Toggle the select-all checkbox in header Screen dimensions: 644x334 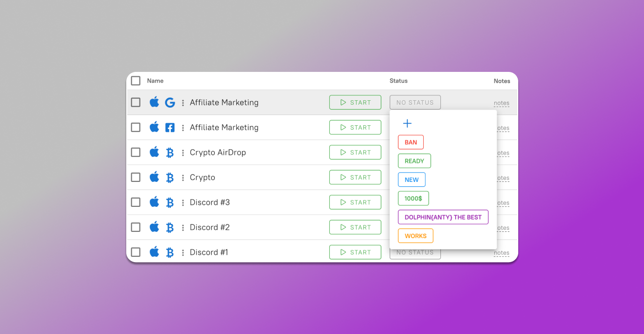[136, 81]
